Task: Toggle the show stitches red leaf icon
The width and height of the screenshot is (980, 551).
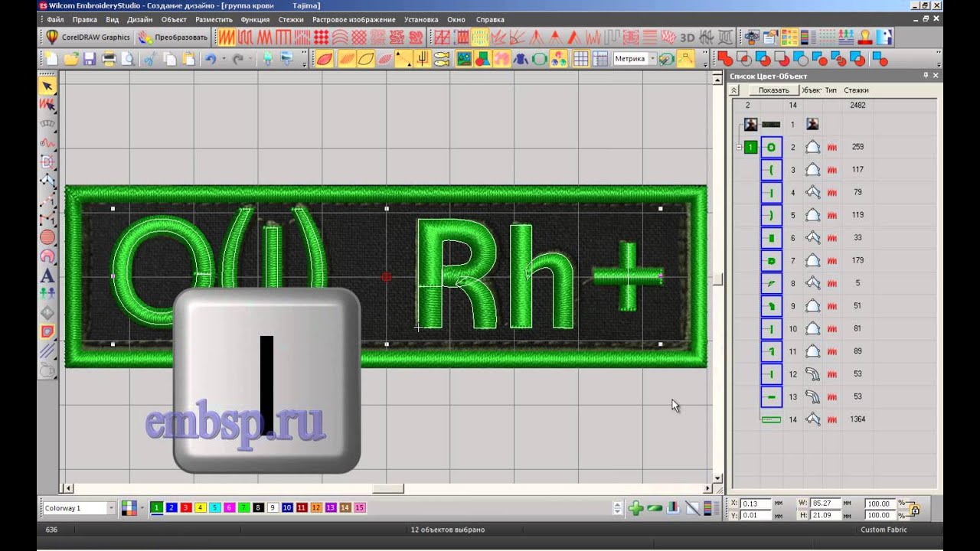Action: [325, 59]
